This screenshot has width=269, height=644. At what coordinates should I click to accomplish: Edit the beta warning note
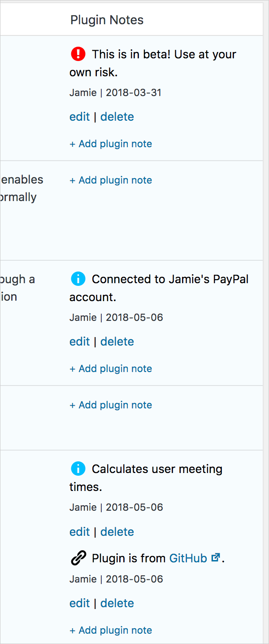click(x=80, y=117)
